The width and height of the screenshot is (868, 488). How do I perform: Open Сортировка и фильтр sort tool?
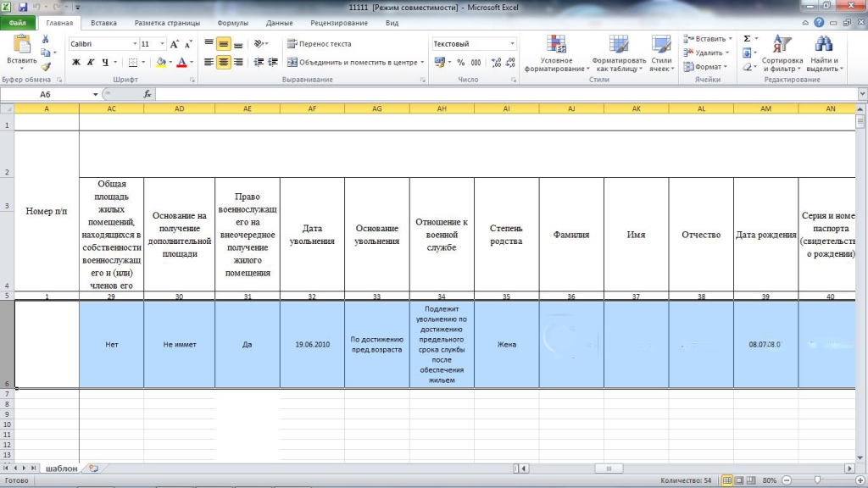(782, 53)
